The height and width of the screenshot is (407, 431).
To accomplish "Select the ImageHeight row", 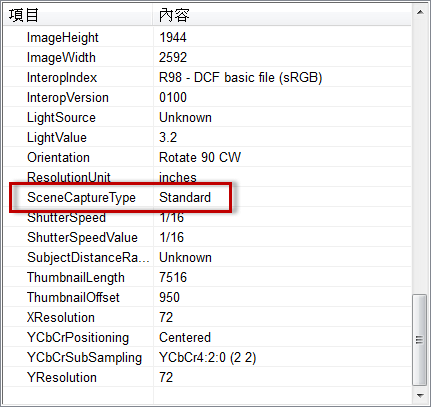I will pyautogui.click(x=207, y=37).
